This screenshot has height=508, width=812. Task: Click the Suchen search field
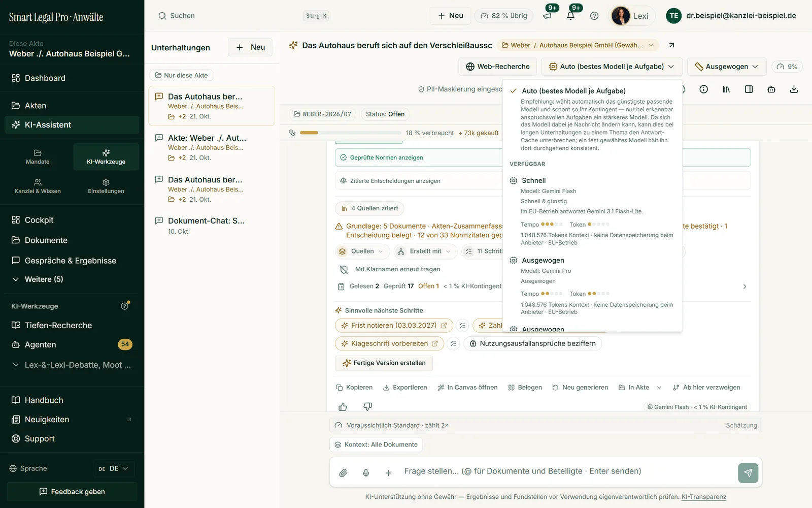244,16
